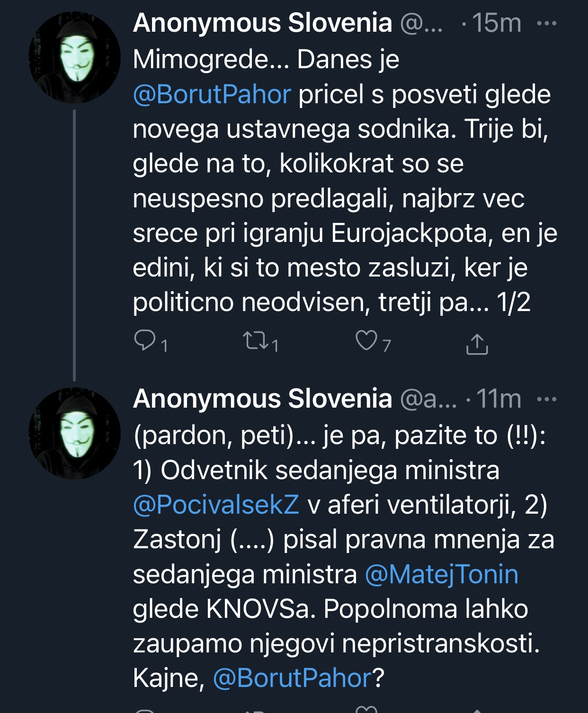Screen dimensions: 588x713
Task: Retweet the first tweet about ustavnega sodnika
Action: (256, 341)
